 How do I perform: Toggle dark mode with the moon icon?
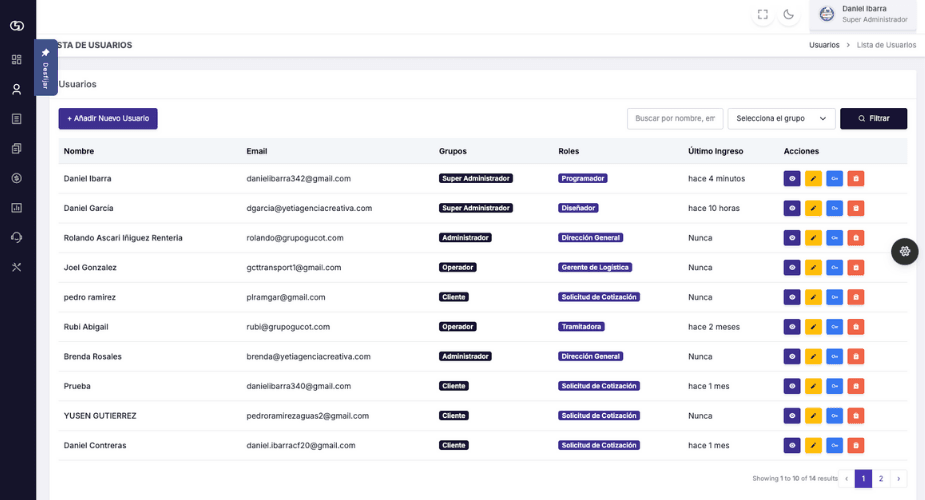pos(789,14)
